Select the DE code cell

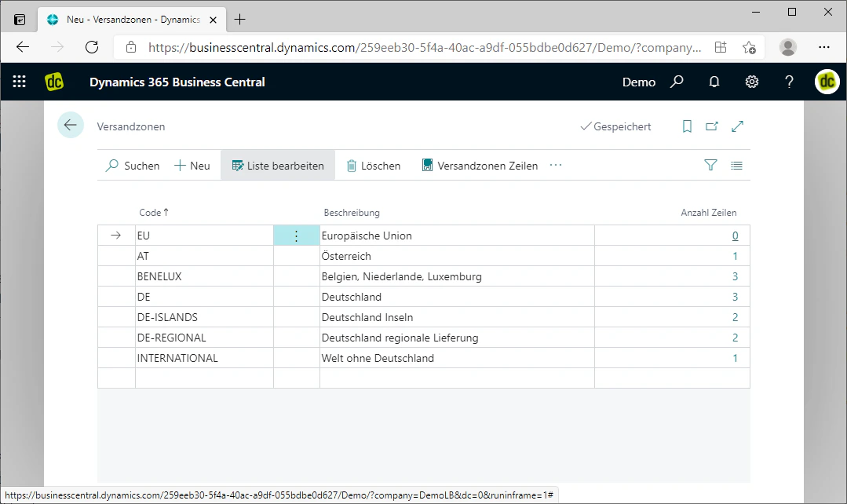coord(204,297)
